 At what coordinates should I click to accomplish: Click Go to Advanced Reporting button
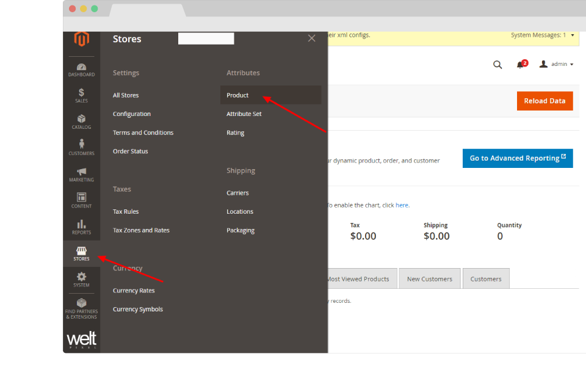[x=517, y=158]
